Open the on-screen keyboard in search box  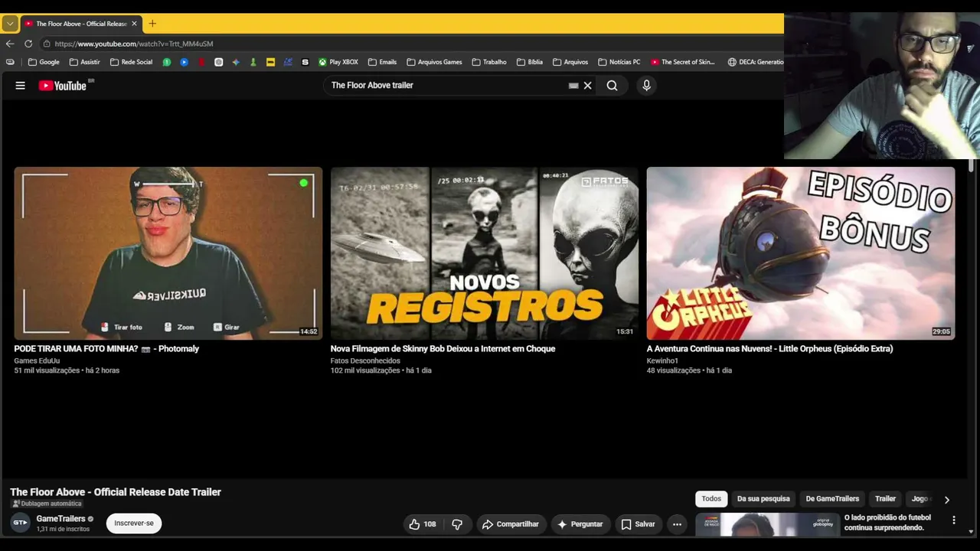573,86
